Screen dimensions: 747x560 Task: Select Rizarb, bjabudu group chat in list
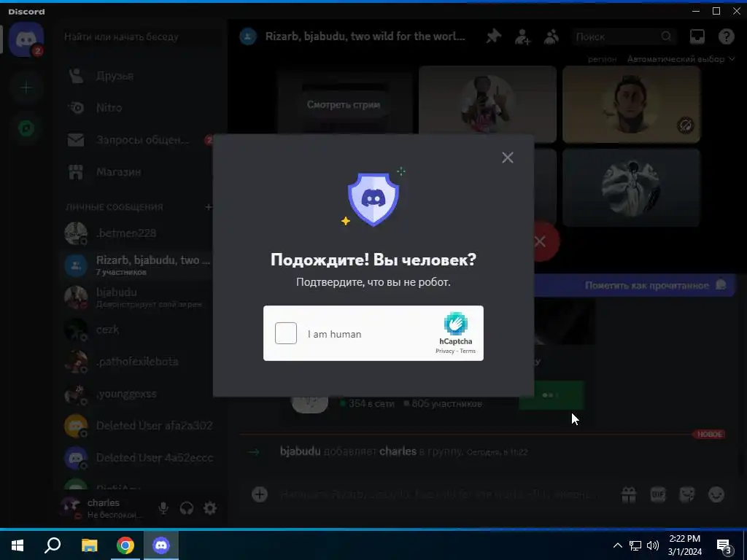(x=137, y=265)
